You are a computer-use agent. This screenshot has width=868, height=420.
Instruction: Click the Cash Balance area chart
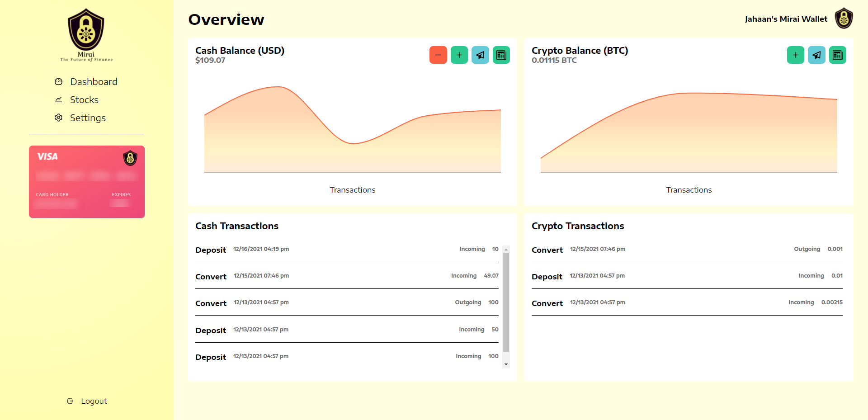[x=353, y=129]
